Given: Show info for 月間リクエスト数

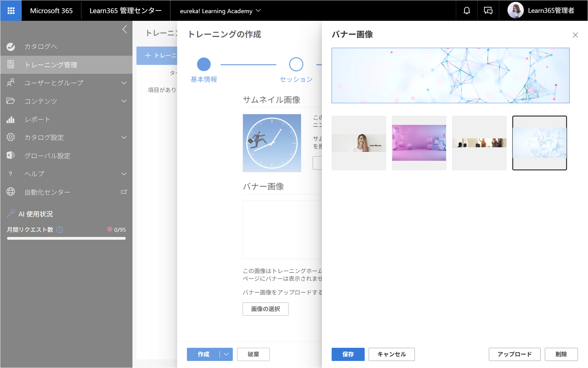Looking at the screenshot, I should pos(60,230).
